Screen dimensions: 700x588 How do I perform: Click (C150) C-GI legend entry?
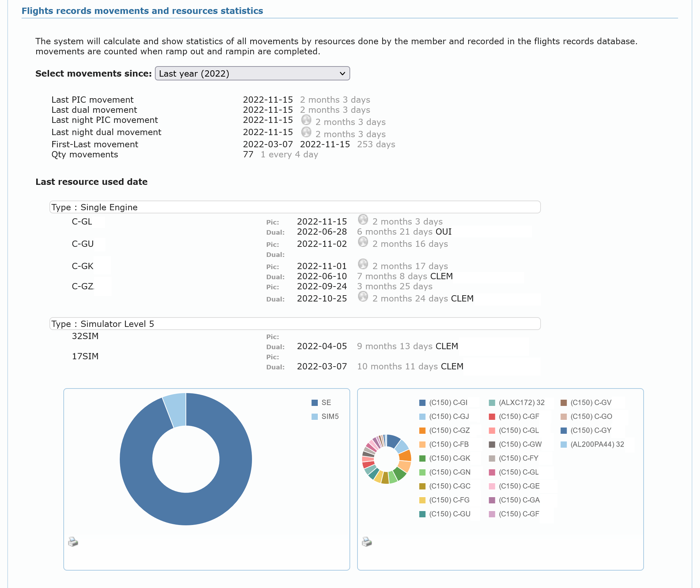[448, 403]
